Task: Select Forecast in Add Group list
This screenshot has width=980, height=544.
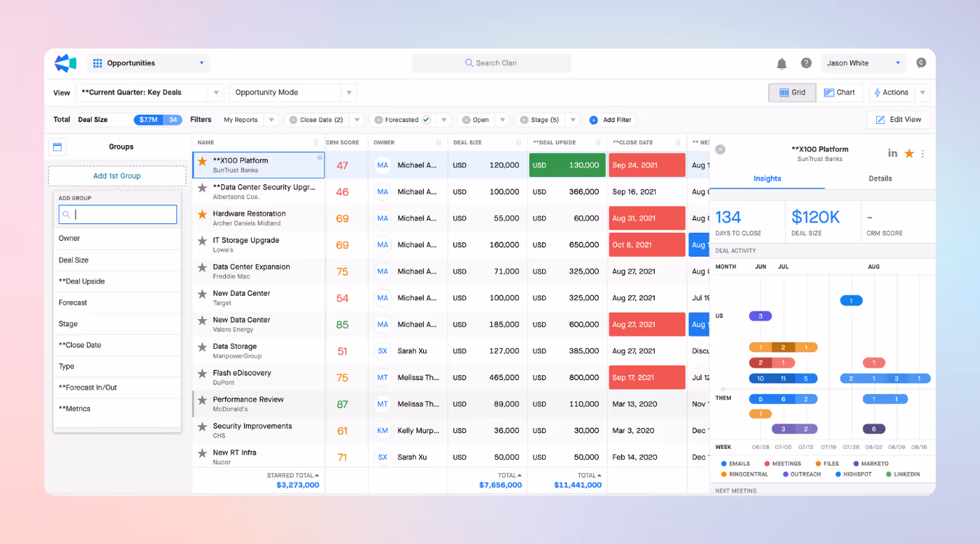Action: coord(117,302)
